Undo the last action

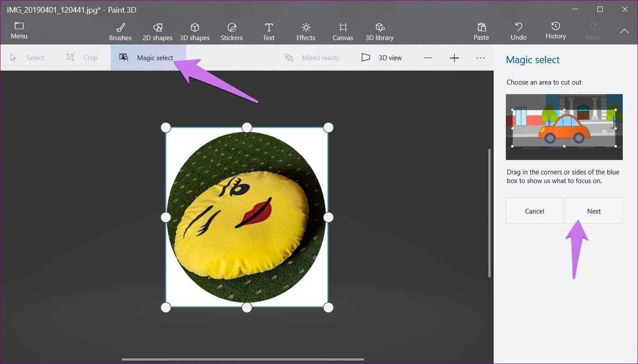coord(518,31)
